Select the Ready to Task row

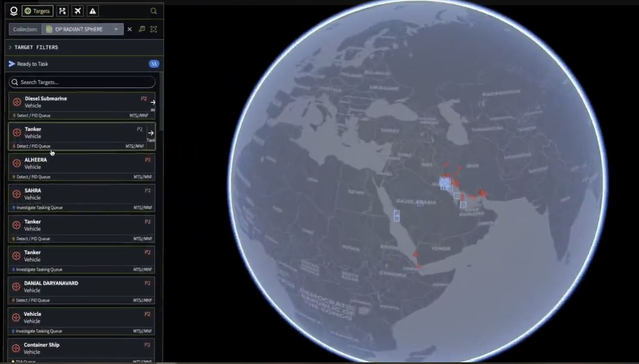point(33,64)
